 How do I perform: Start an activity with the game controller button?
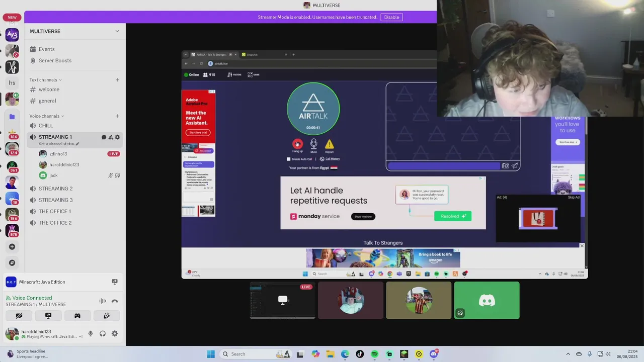[x=77, y=316]
